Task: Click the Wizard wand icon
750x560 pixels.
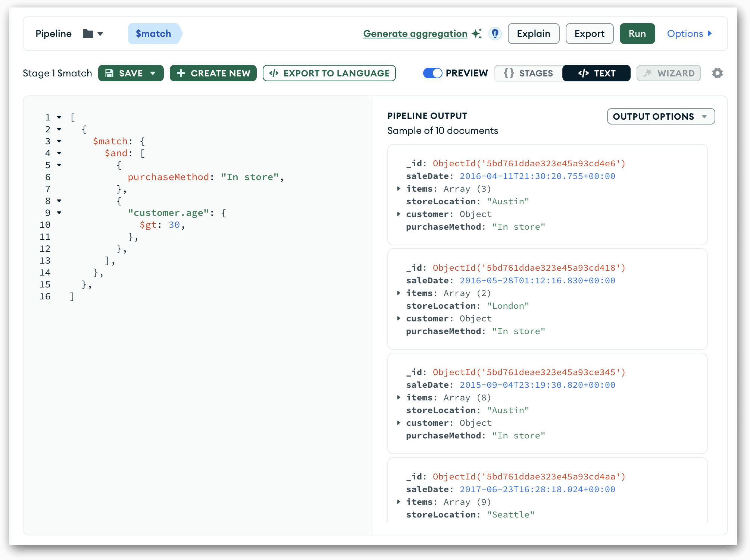Action: pyautogui.click(x=648, y=73)
